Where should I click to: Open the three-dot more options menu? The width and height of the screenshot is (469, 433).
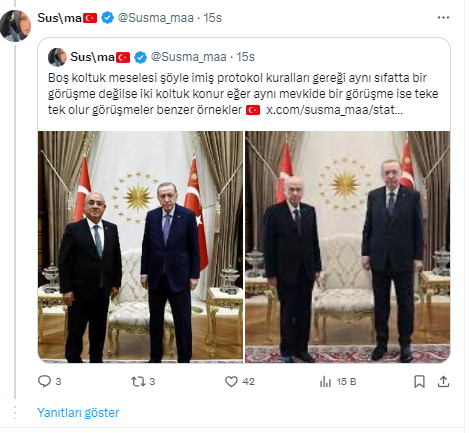point(443,18)
